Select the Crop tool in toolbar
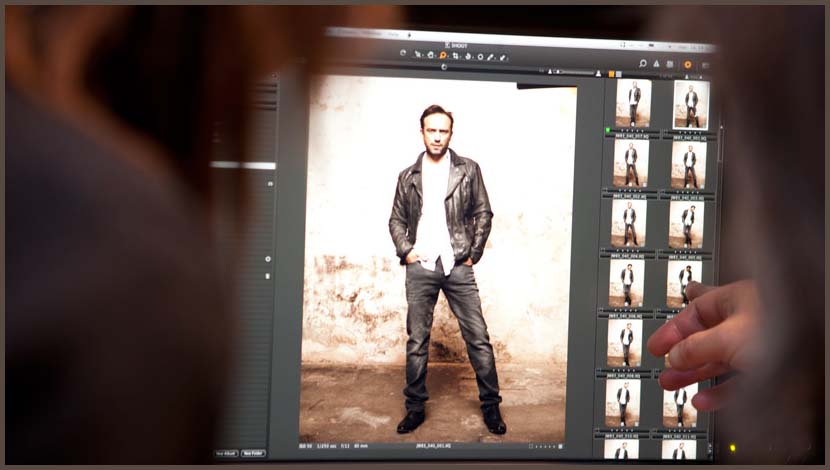The width and height of the screenshot is (830, 470). coord(455,56)
